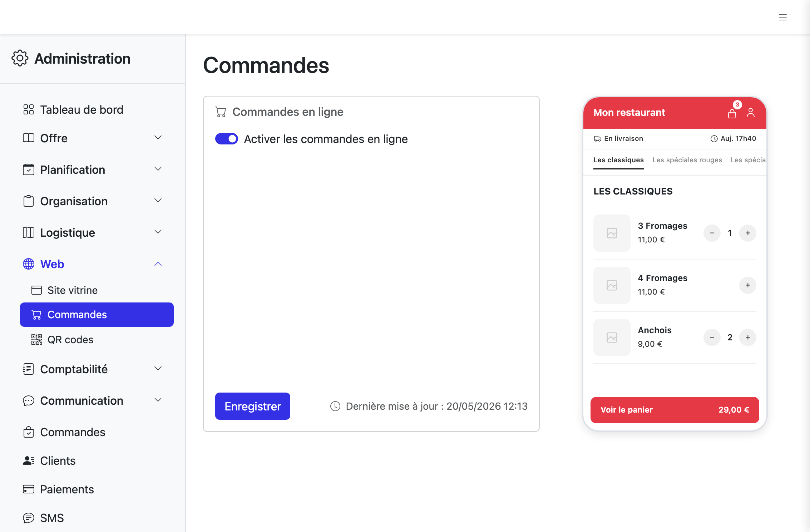Click the Clients people icon
Screen dimensions: 810x532
coord(29,460)
